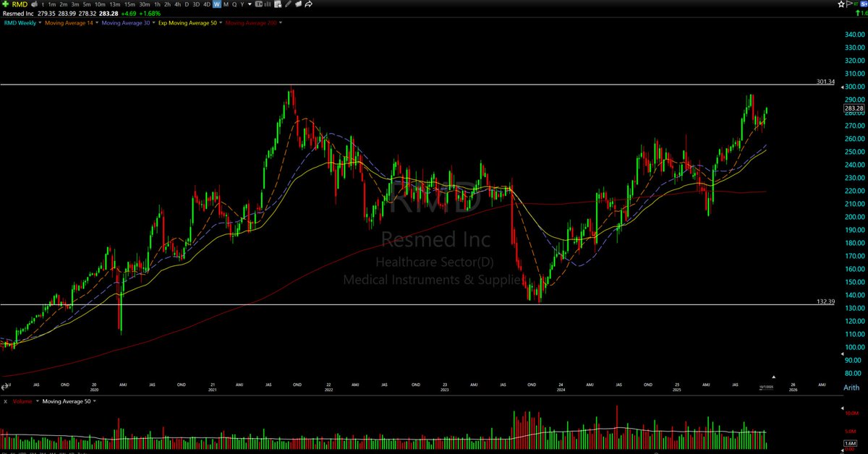
Task: Click the +4.69 price change value
Action: point(129,13)
